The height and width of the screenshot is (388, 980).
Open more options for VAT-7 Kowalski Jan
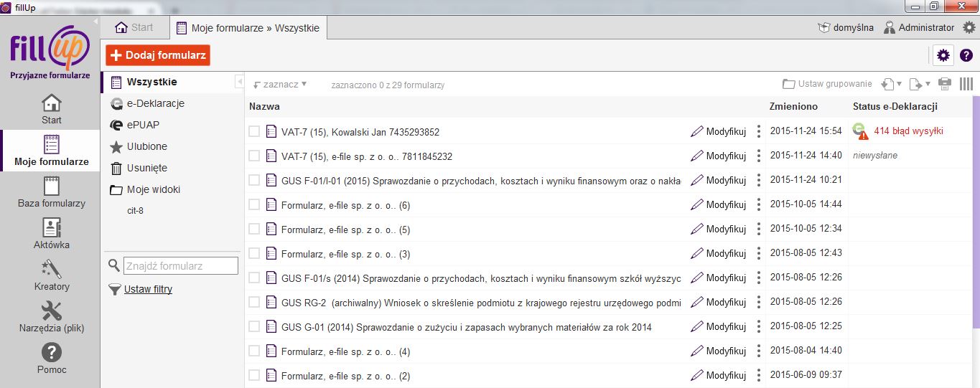point(758,131)
